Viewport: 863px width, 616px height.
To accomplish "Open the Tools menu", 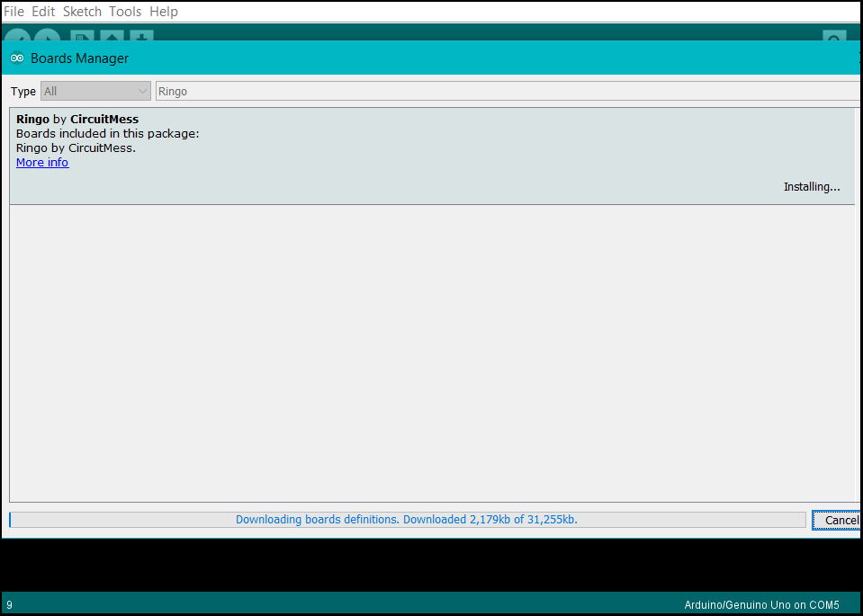I will 125,12.
